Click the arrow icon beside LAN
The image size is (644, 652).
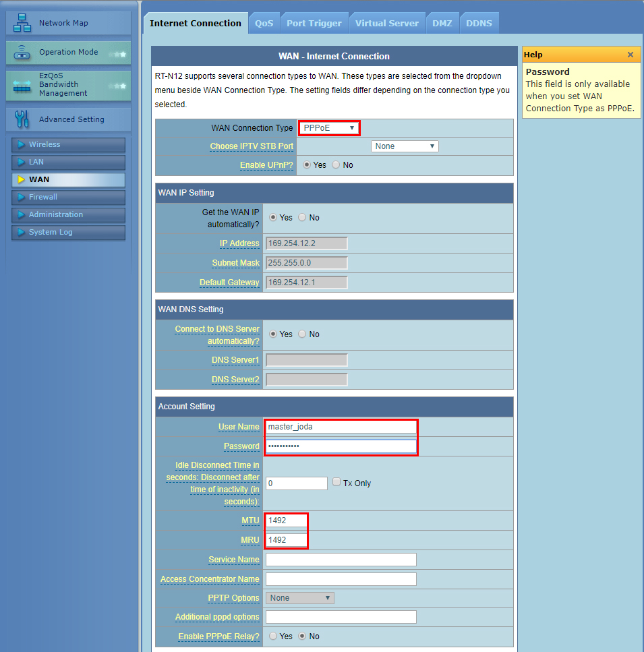pos(21,162)
